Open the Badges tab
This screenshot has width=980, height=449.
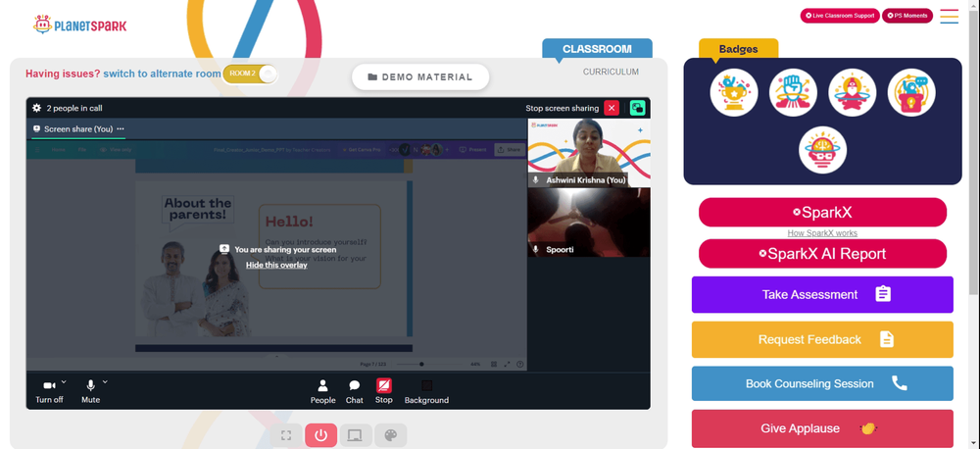pos(738,49)
